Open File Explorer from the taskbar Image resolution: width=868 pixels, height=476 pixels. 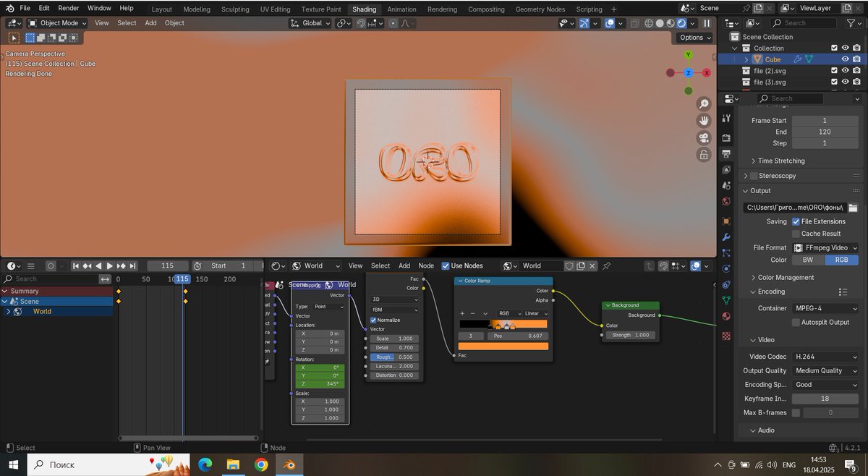(233, 464)
